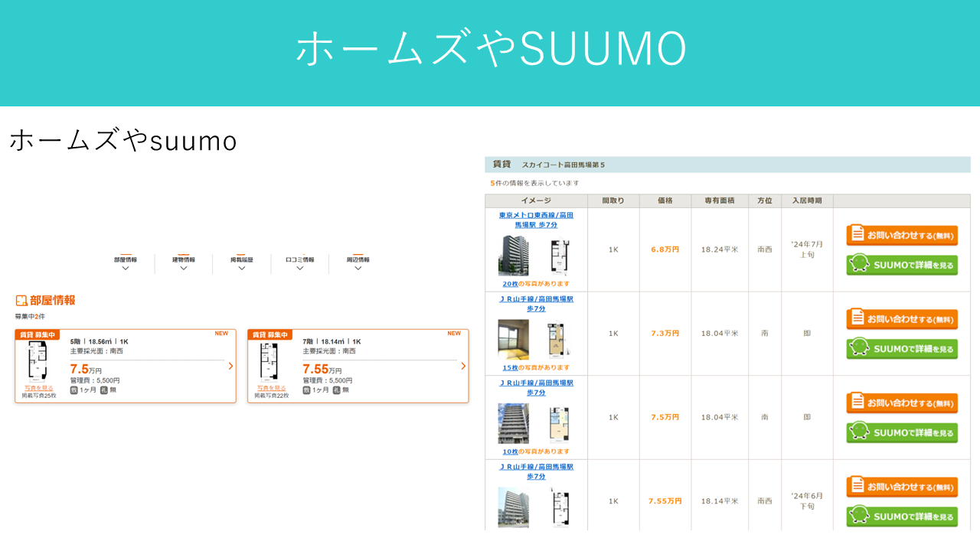Open the floor plan thumbnail of the 5階 listing

[38, 362]
